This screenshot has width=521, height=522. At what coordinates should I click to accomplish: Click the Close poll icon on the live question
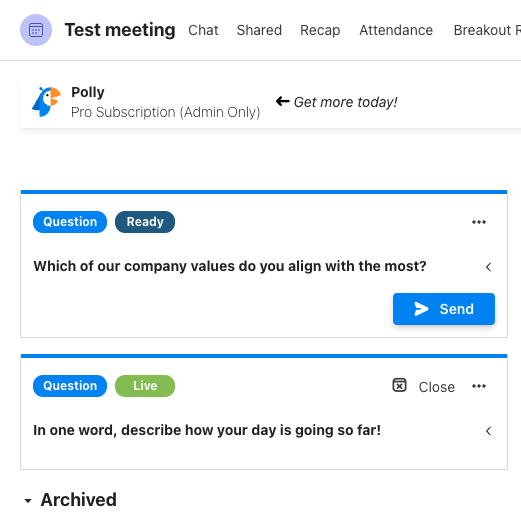coord(399,385)
